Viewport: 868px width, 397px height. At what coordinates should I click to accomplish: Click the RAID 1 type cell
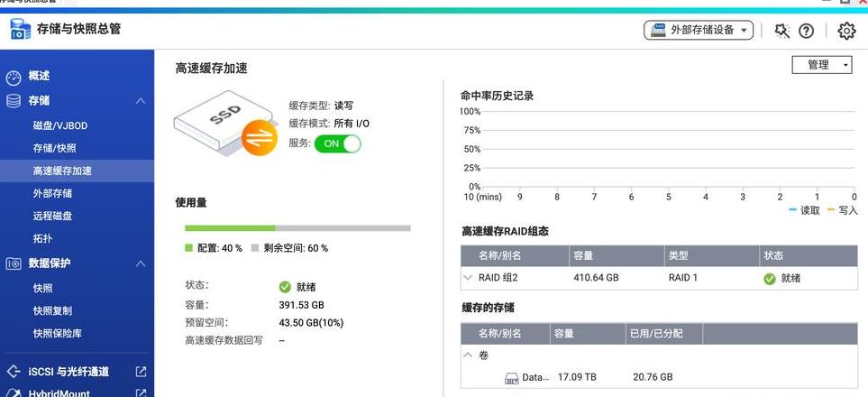(x=683, y=278)
